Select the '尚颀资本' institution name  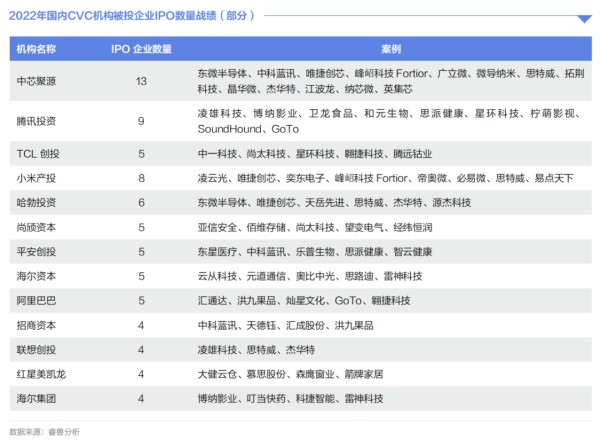pyautogui.click(x=36, y=227)
